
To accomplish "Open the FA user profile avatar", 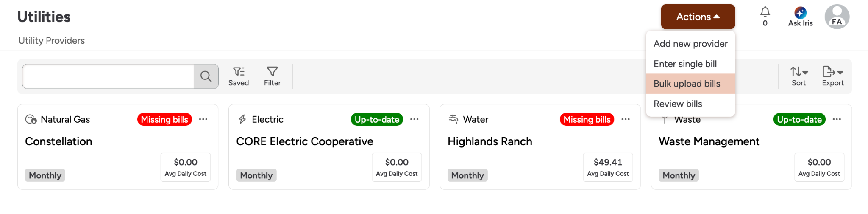I will click(837, 17).
